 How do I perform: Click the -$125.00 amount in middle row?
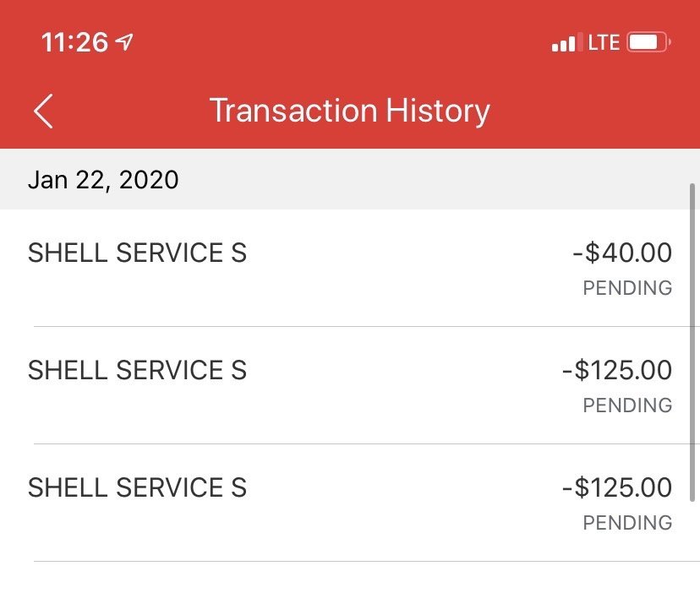(x=617, y=370)
